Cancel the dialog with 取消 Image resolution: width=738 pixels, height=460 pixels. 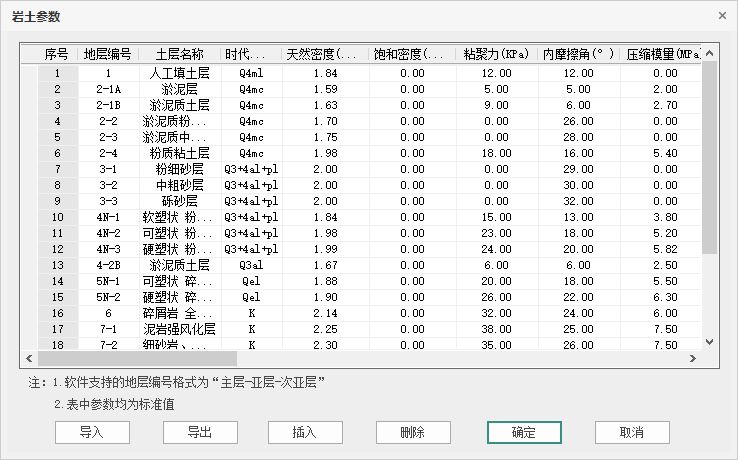pos(632,432)
